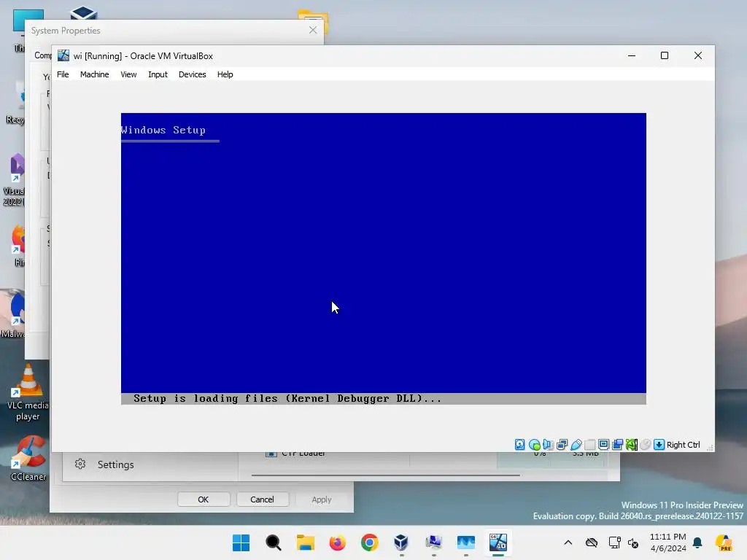Open the Input menu
Screen dimensions: 747x560
[x=158, y=74]
